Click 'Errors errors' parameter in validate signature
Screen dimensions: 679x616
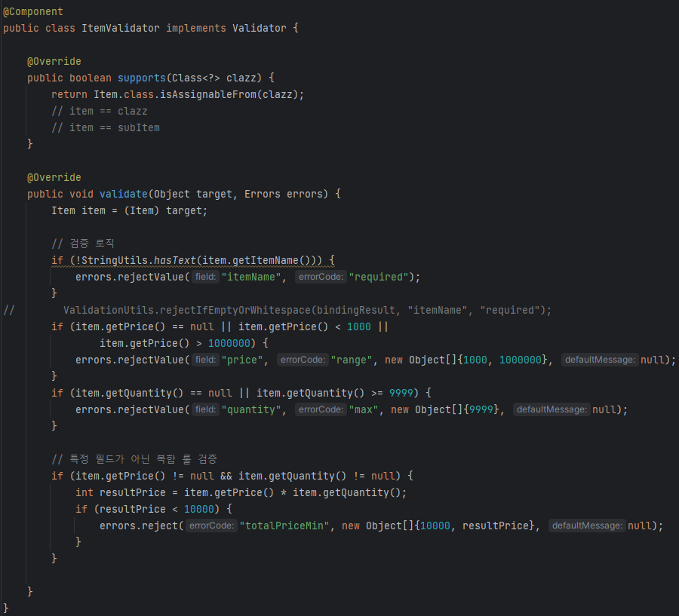pos(283,194)
